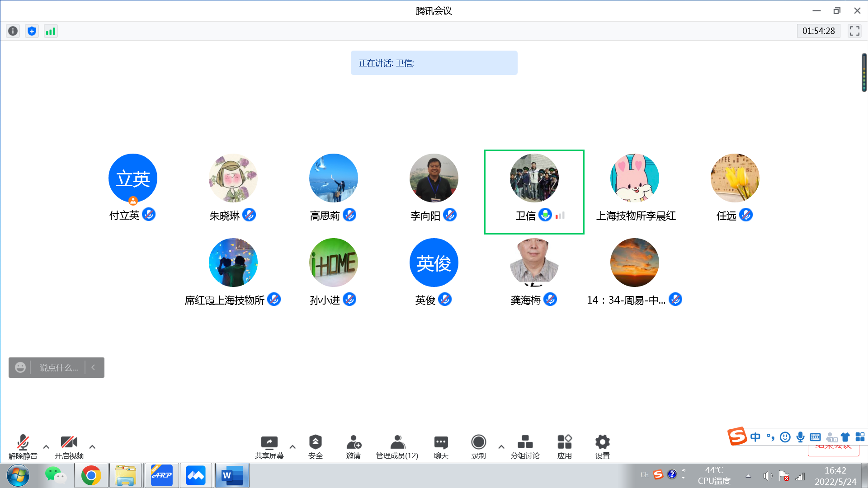Click the system volume speaker icon

pyautogui.click(x=768, y=476)
